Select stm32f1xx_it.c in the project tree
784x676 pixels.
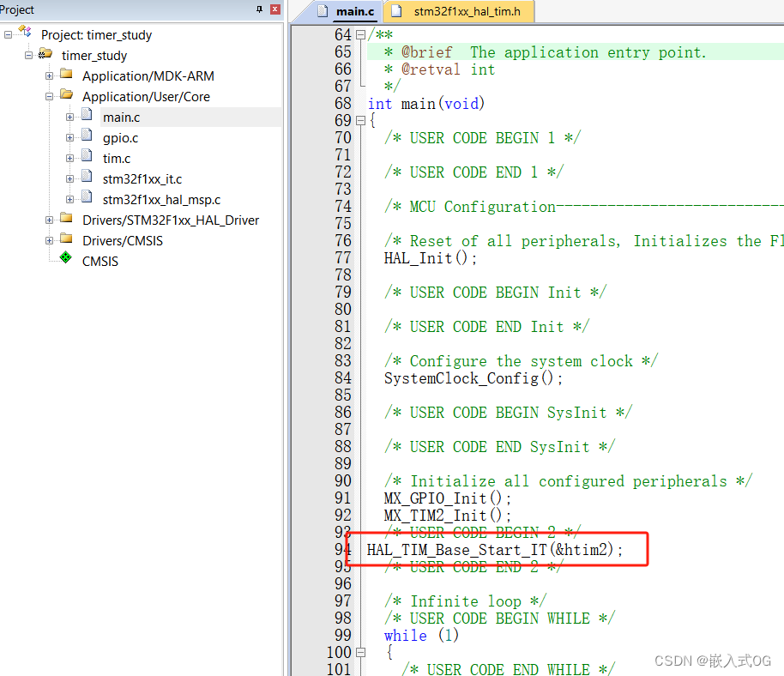(x=142, y=179)
